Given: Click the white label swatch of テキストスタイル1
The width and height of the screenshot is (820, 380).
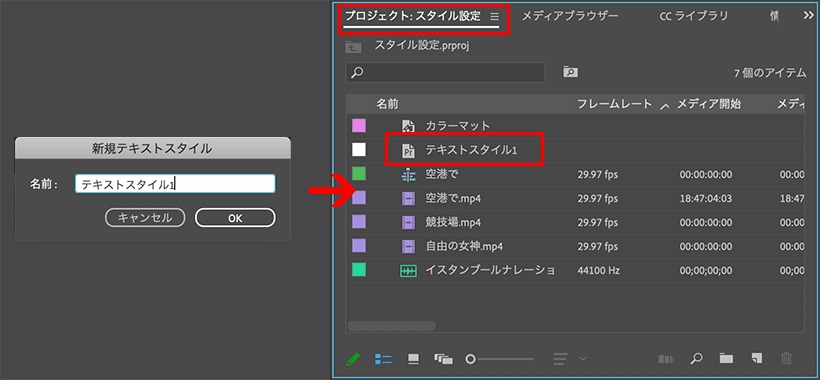Looking at the screenshot, I should point(359,149).
